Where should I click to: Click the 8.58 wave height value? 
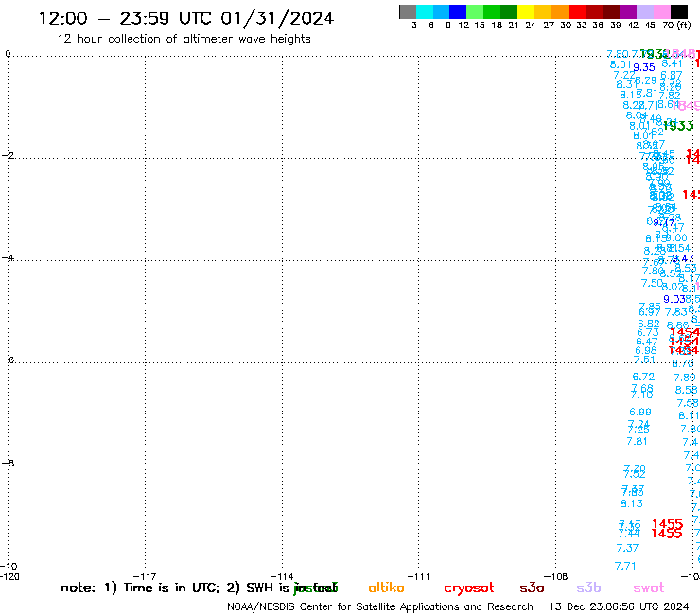[x=686, y=390]
